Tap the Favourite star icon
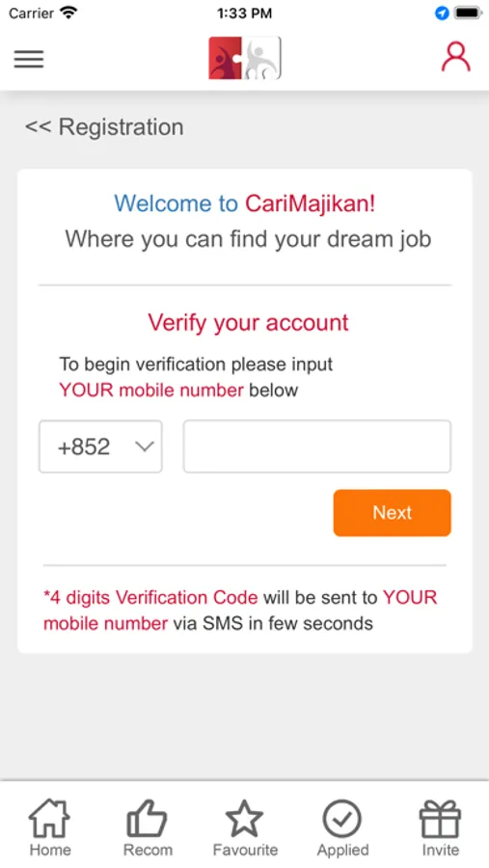 [244, 818]
